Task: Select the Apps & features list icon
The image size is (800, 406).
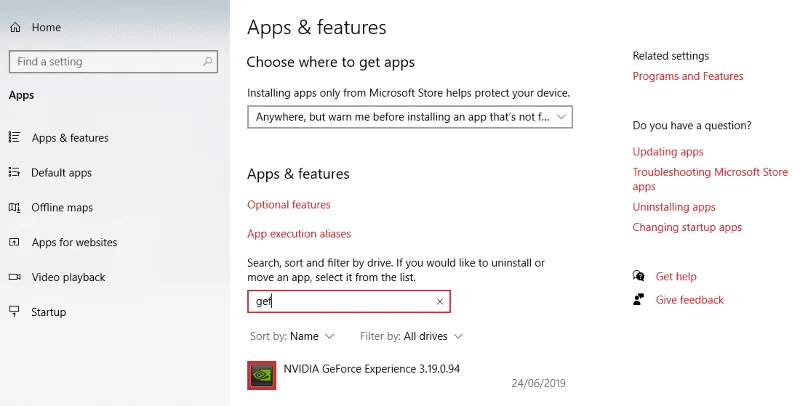Action: (x=14, y=137)
